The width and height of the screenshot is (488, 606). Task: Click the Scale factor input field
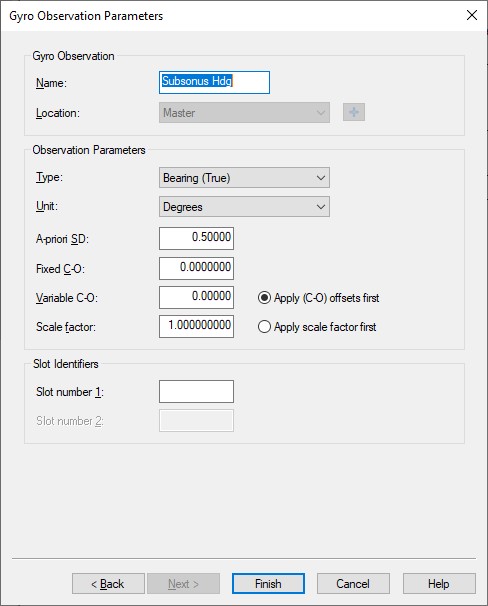coord(196,326)
